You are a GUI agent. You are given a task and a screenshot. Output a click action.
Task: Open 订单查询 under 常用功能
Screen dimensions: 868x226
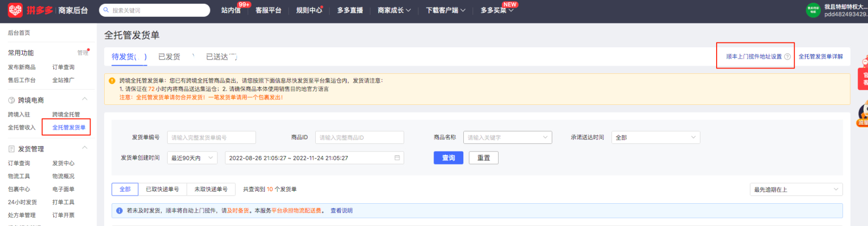pyautogui.click(x=63, y=67)
